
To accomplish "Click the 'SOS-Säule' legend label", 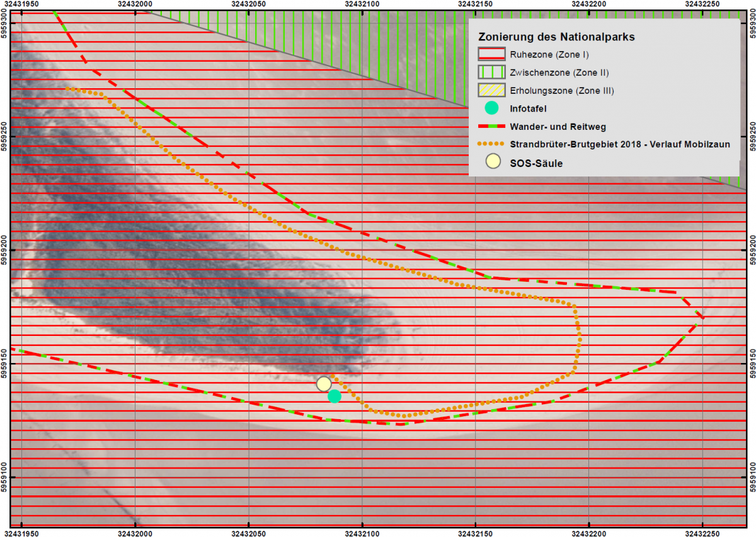I will [536, 163].
